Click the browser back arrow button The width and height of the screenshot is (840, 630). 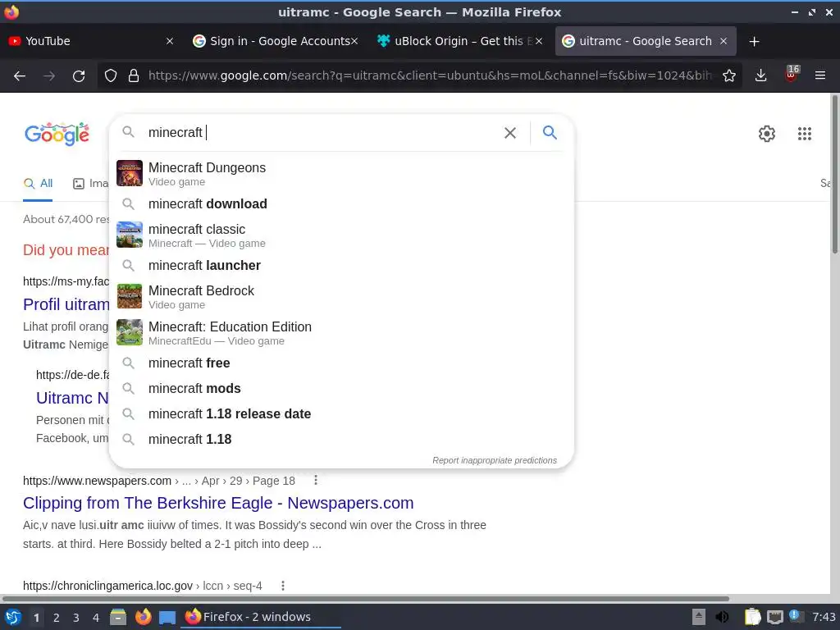tap(20, 75)
